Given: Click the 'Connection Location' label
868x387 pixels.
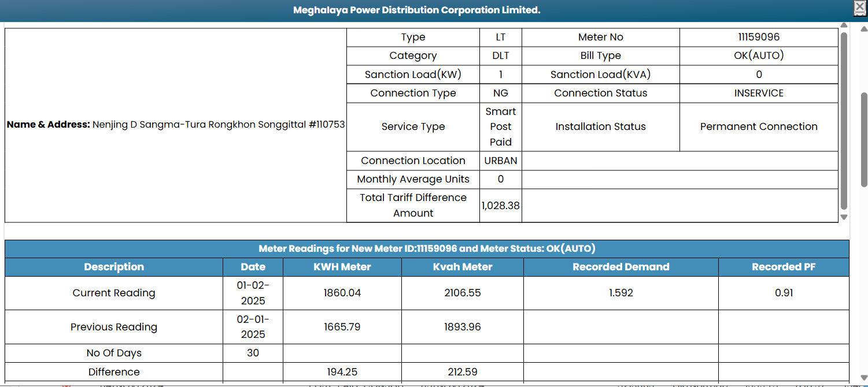Looking at the screenshot, I should tap(413, 161).
